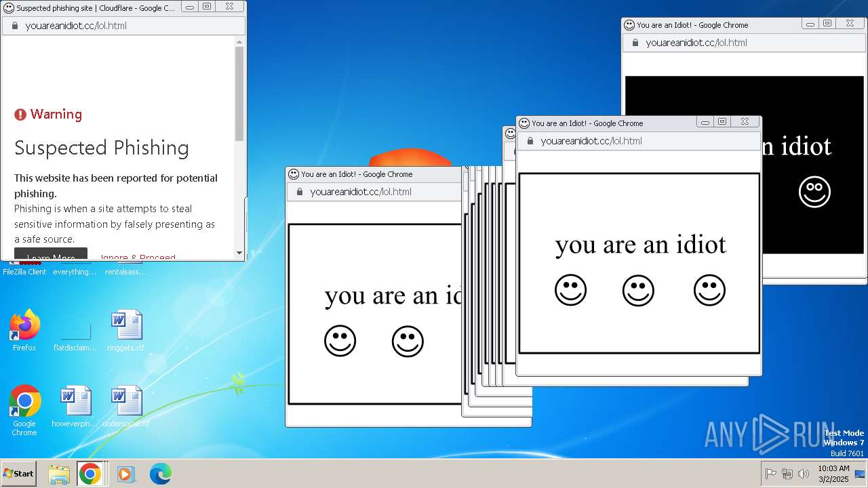Click the padlock icon in Suspected phishing window

(15, 26)
